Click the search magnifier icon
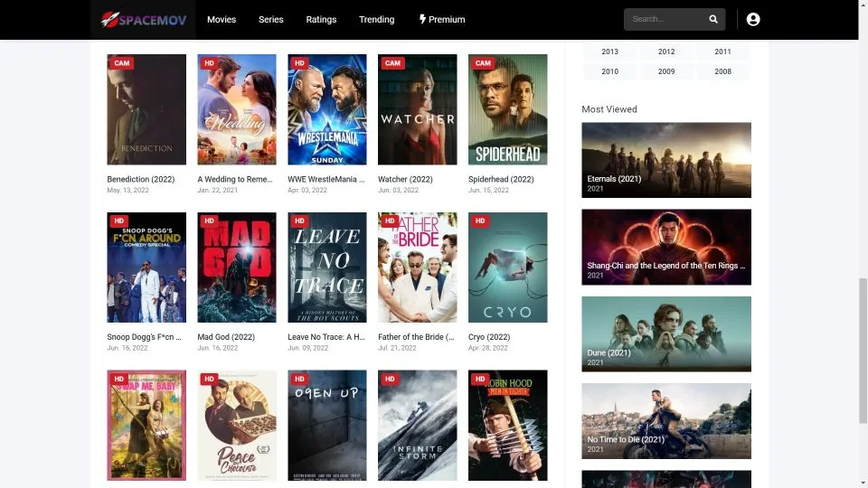 pyautogui.click(x=713, y=19)
